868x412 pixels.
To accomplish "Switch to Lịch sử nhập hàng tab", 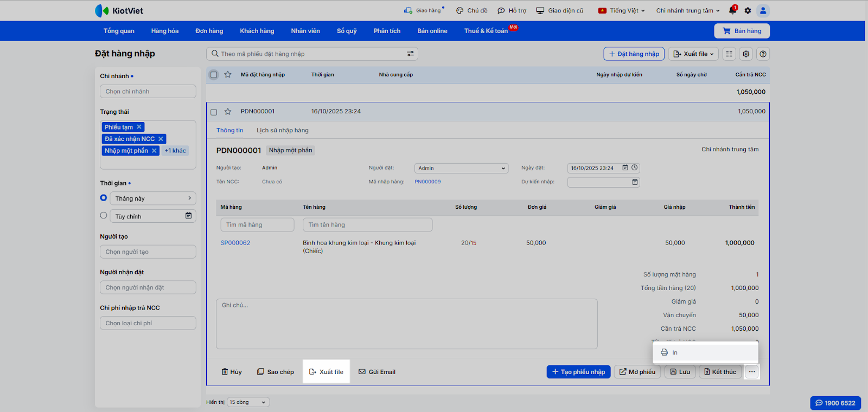I will 282,131.
